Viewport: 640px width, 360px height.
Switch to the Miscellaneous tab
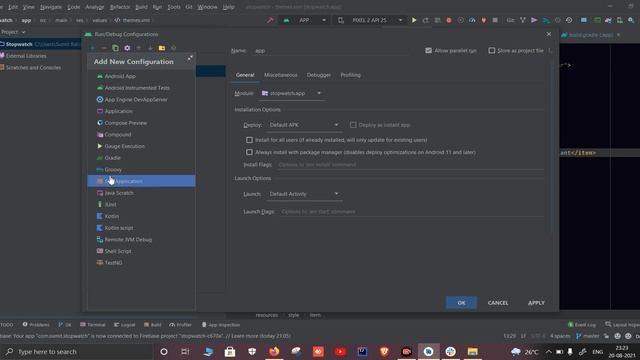(x=280, y=75)
